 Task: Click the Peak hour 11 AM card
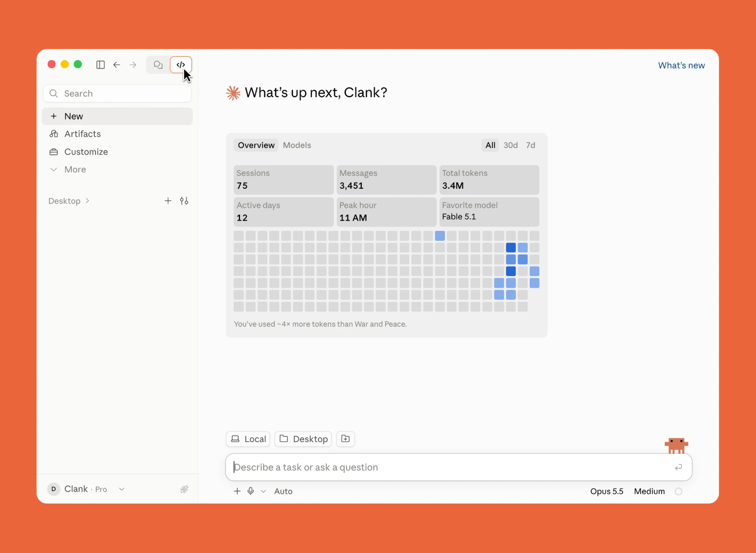[x=386, y=212]
